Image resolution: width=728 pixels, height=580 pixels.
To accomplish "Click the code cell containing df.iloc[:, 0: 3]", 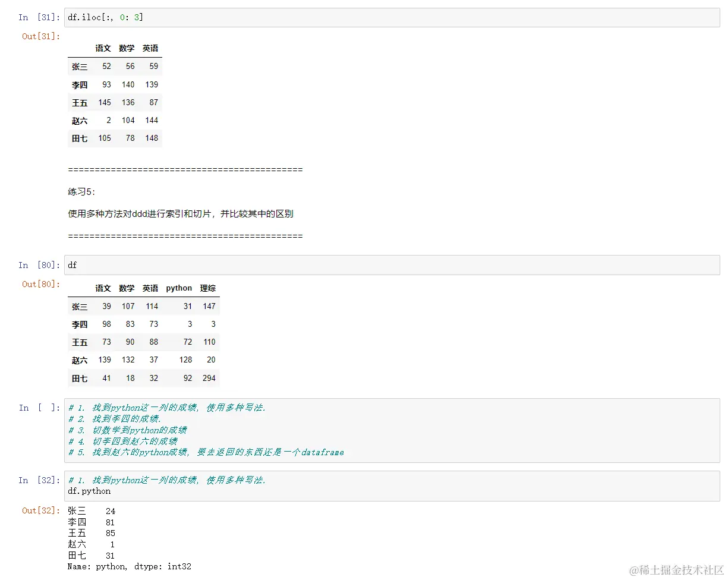I will 392,17.
